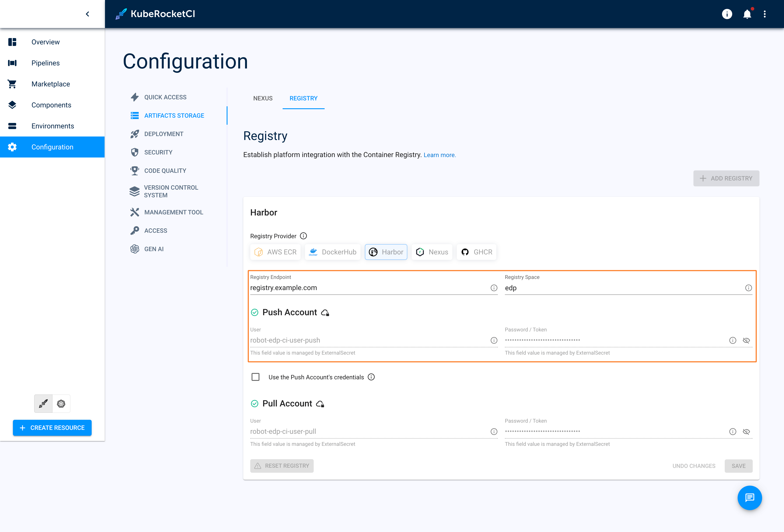Click the Components sidebar icon
784x532 pixels.
12,105
